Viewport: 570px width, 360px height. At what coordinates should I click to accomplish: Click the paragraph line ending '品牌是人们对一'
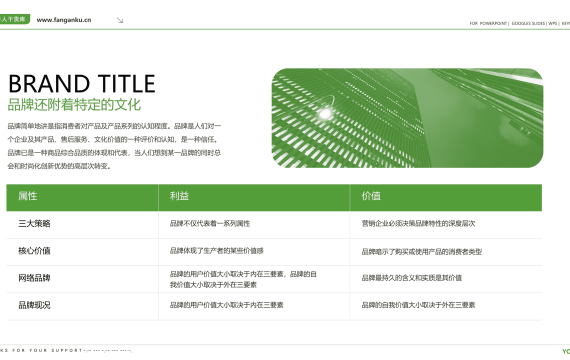click(x=114, y=126)
